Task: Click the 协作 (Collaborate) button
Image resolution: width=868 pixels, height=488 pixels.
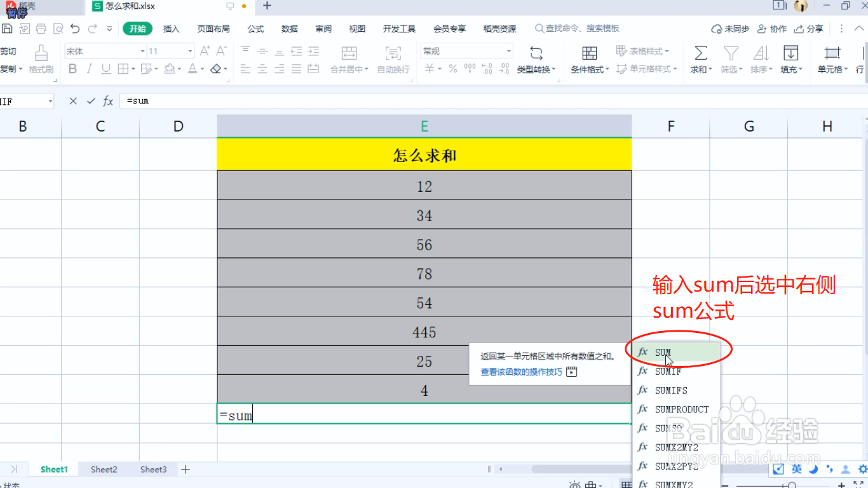Action: pos(771,29)
